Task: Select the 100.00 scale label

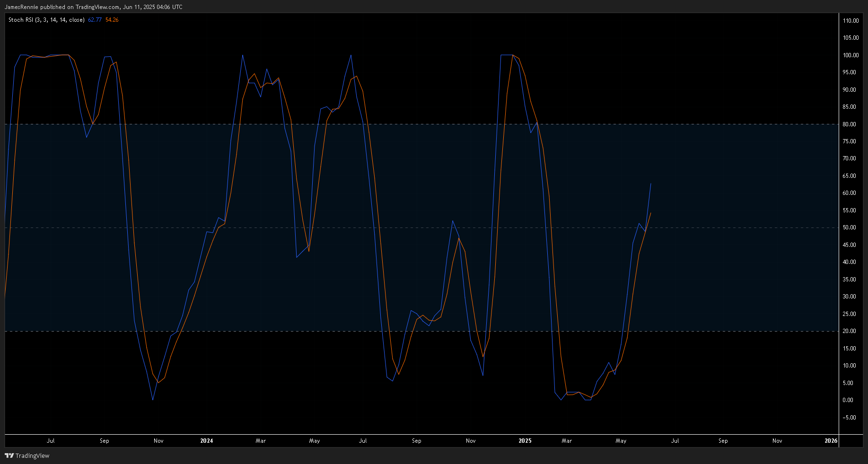Action: click(850, 55)
